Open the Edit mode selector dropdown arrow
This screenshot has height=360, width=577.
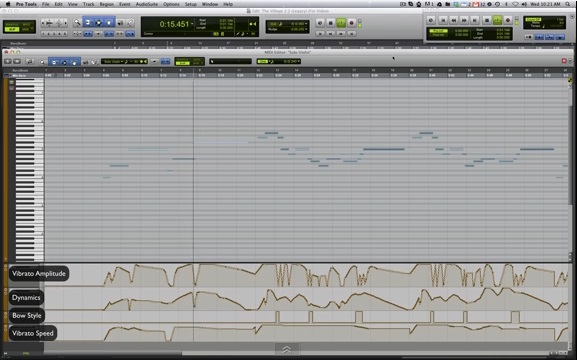click(x=32, y=29)
